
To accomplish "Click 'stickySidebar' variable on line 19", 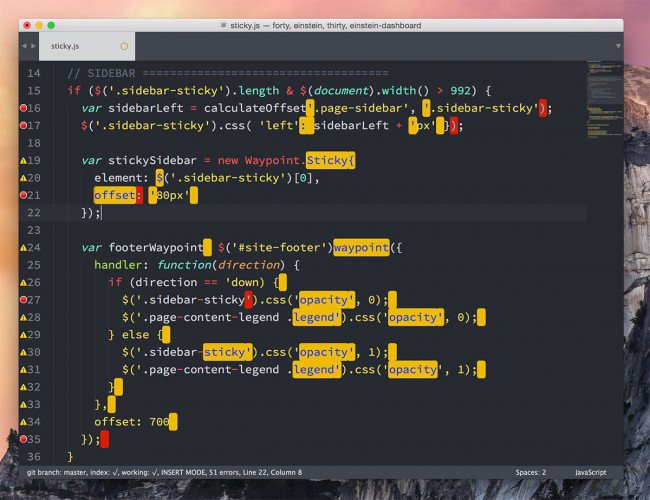I will coord(152,160).
